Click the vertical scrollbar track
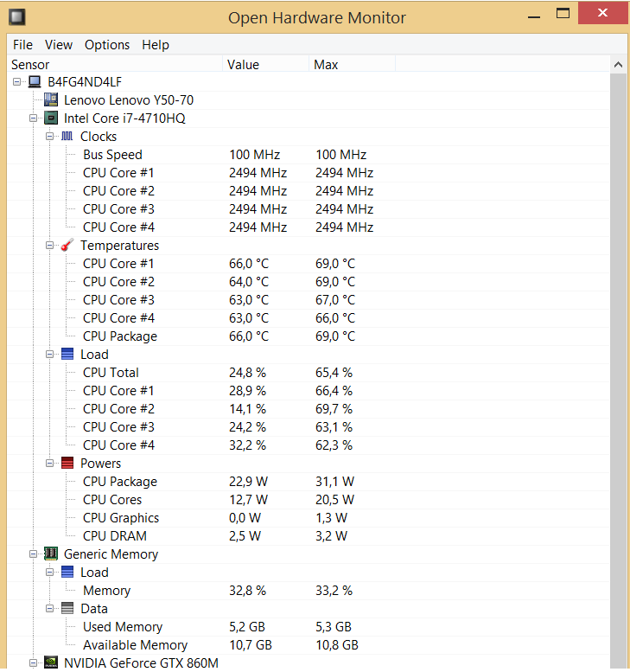 (618, 371)
